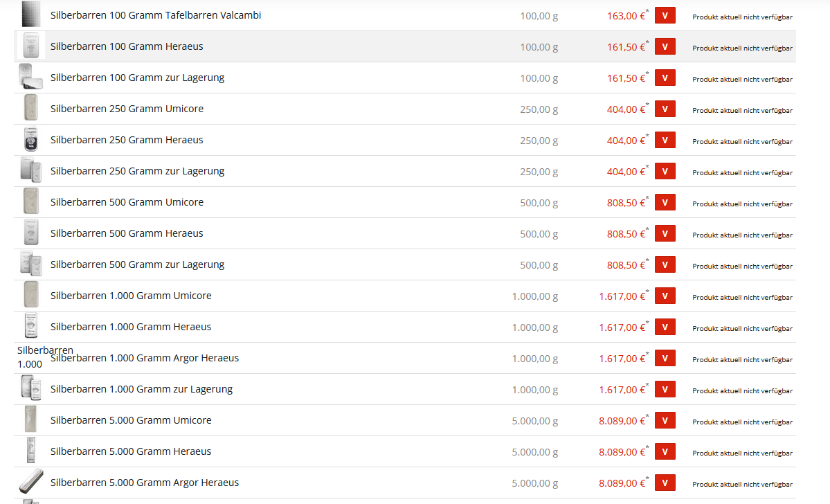Open Silberbarren 1.000 Gramm Umicore product link
Screen dimensions: 830x504
131,296
